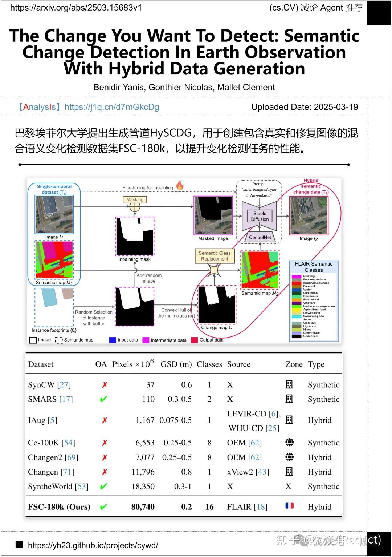Screen dimensions: 392x557
Task: Click the building icon in the SMARS row
Action: pos(289,399)
